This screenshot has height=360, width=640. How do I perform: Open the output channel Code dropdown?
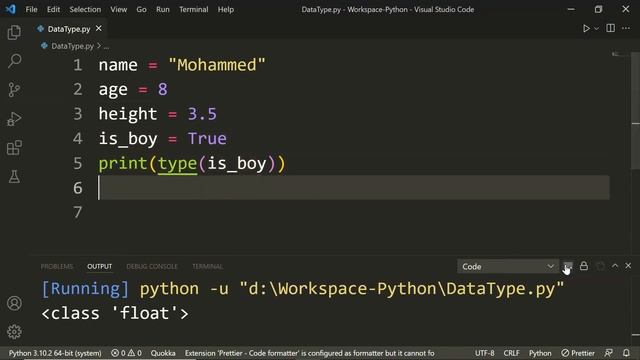[x=508, y=267]
